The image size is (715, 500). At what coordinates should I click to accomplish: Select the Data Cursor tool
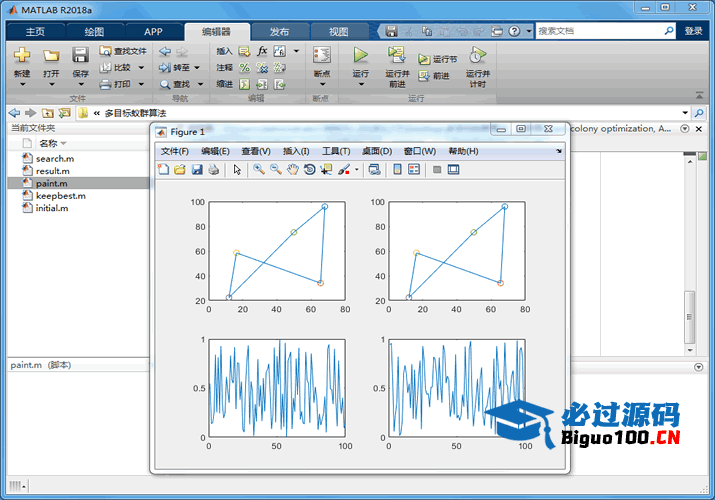point(326,170)
